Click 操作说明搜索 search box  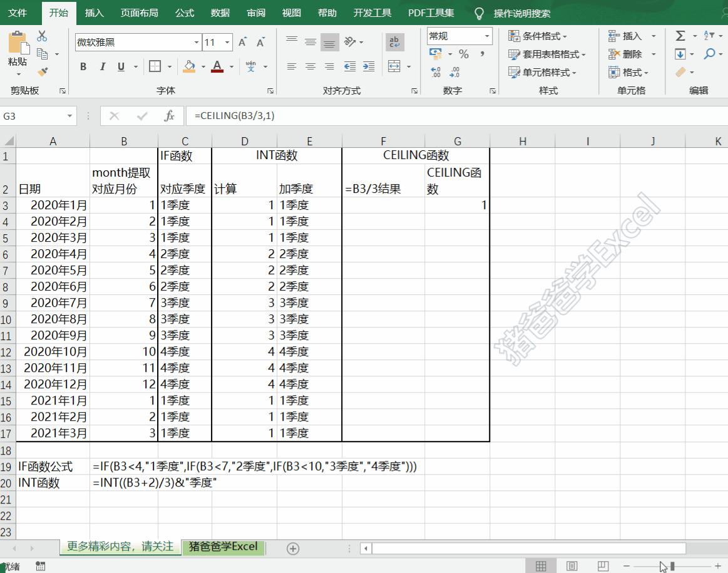tap(522, 14)
